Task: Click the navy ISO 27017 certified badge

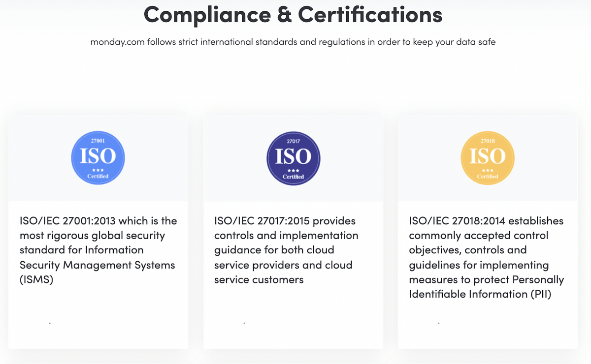Action: (x=293, y=158)
